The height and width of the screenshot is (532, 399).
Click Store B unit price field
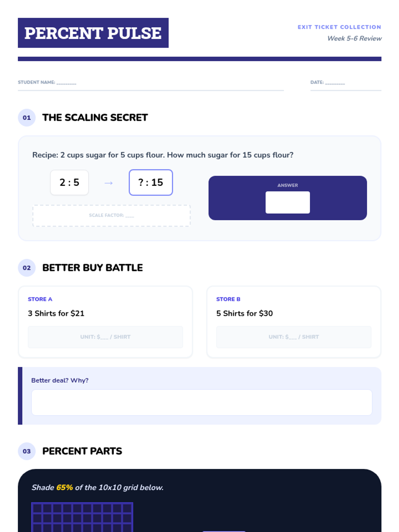point(294,337)
